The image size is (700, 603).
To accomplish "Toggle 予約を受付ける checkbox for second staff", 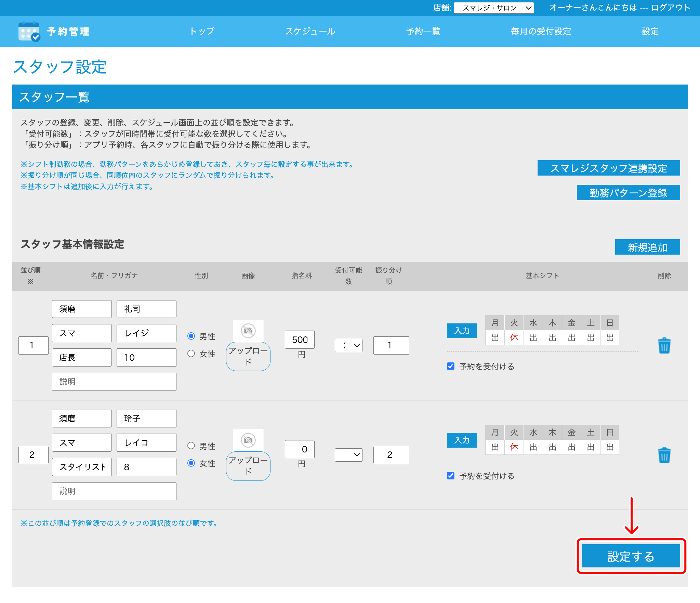I will (x=451, y=476).
